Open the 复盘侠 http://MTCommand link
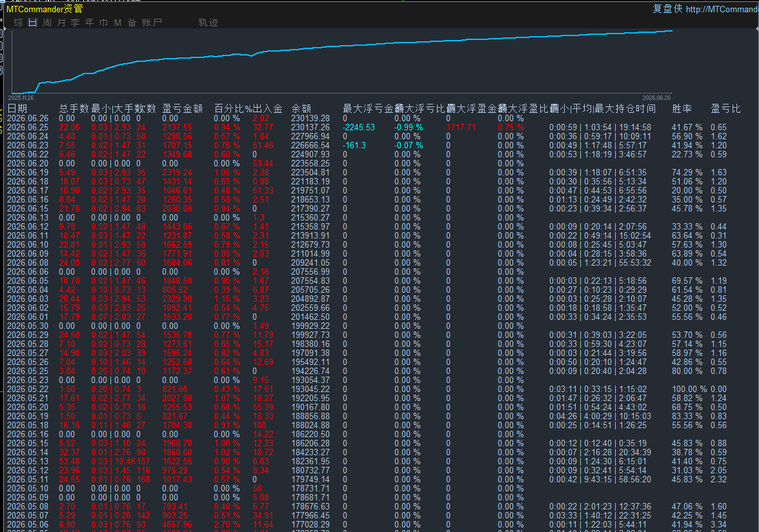759x532 pixels. pos(705,9)
